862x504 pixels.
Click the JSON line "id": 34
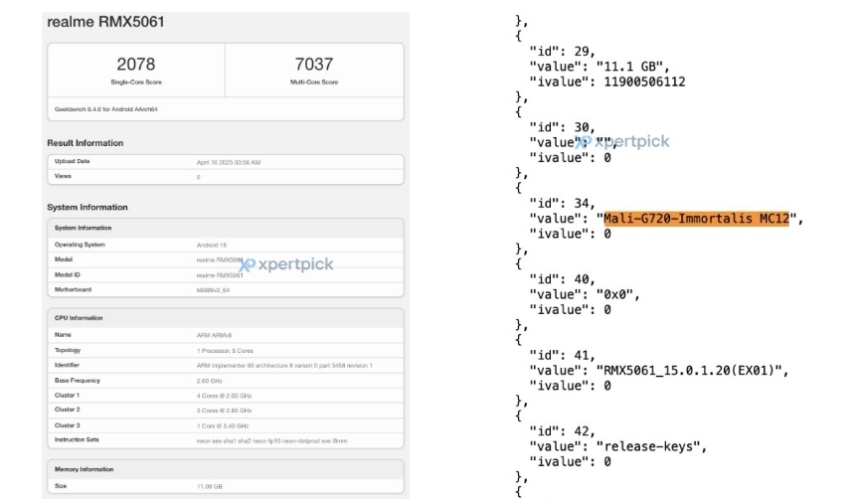[563, 203]
